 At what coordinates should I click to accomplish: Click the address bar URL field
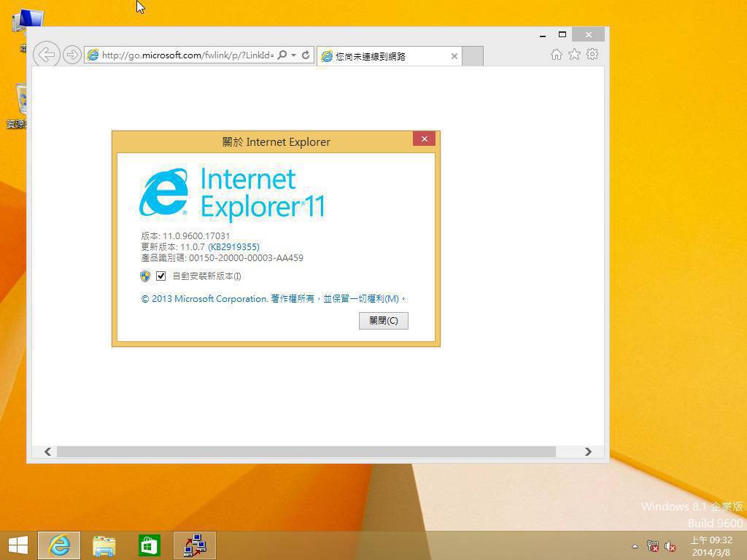[x=187, y=55]
